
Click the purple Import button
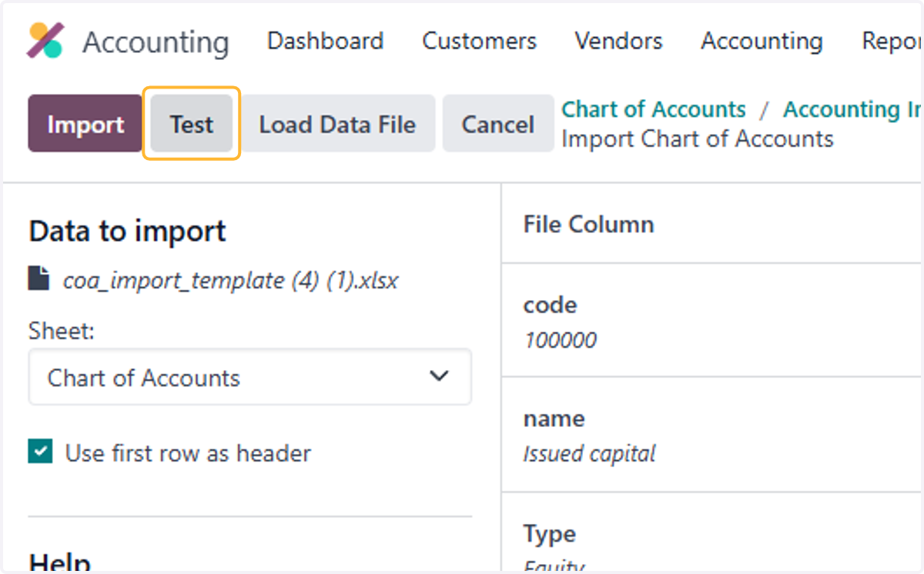[85, 124]
